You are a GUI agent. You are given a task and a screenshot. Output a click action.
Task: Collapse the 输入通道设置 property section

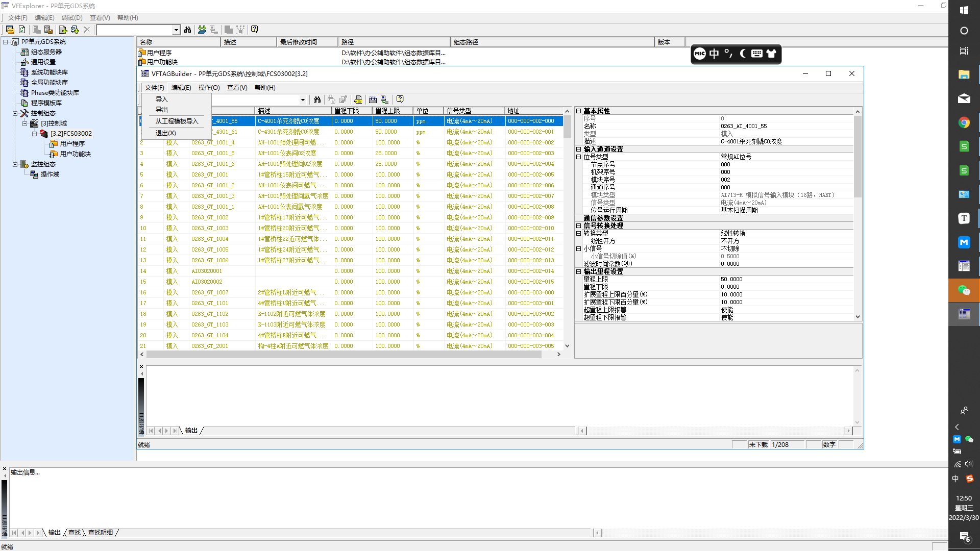[x=579, y=149]
